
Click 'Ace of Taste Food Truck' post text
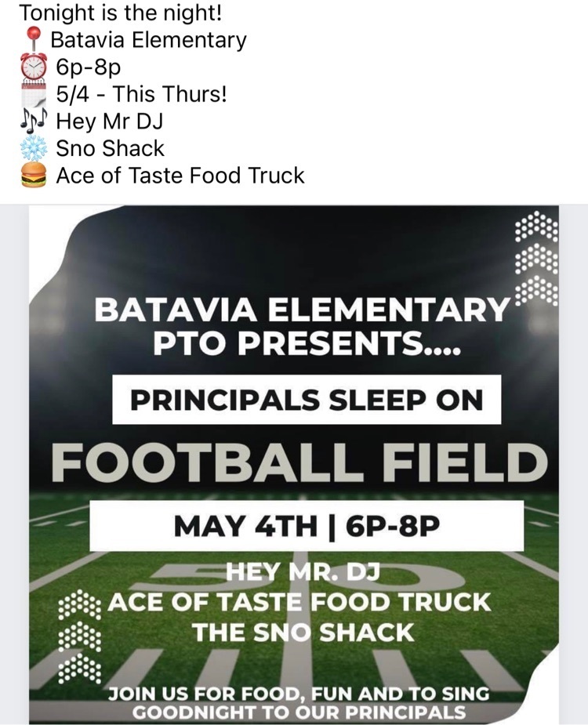pyautogui.click(x=180, y=176)
